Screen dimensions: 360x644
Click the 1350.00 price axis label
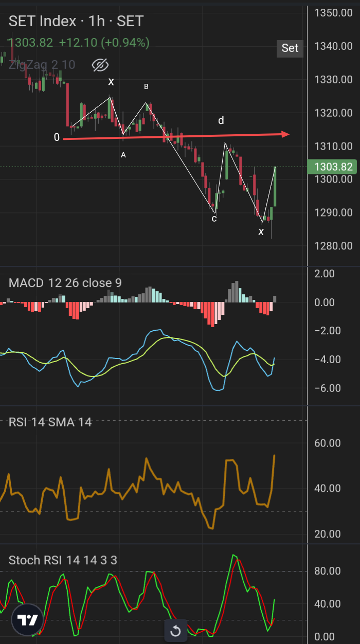(333, 13)
